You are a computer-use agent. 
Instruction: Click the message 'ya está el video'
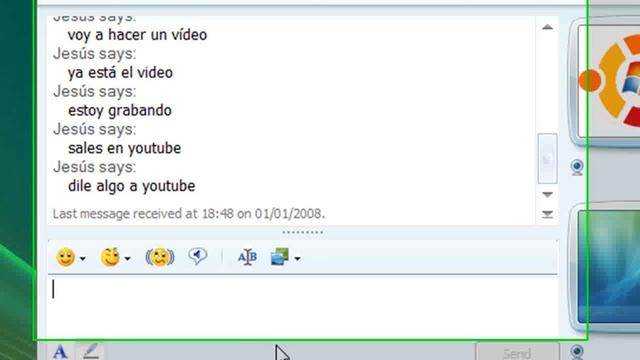(120, 73)
